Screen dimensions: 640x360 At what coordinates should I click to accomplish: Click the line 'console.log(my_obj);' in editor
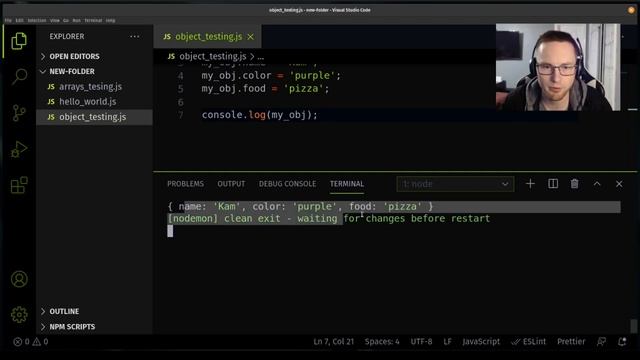(x=259, y=115)
